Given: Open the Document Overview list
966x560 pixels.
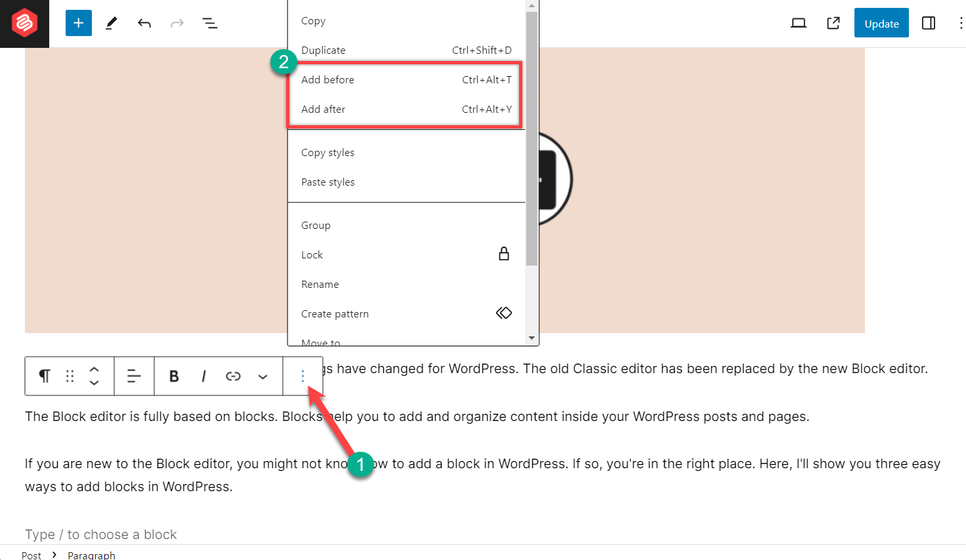Looking at the screenshot, I should (x=210, y=24).
